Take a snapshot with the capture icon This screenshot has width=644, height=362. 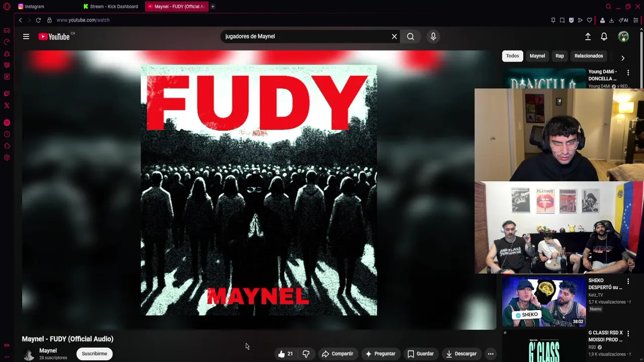click(x=562, y=20)
